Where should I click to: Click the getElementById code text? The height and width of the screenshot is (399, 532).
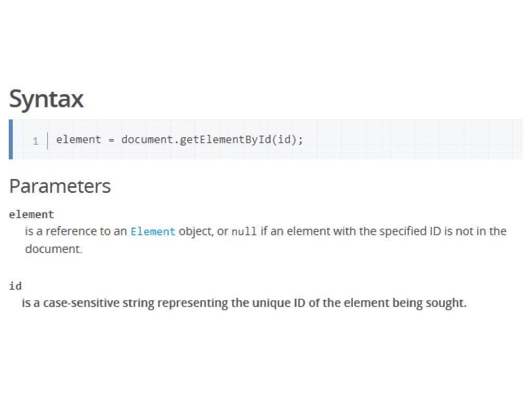[x=225, y=140]
